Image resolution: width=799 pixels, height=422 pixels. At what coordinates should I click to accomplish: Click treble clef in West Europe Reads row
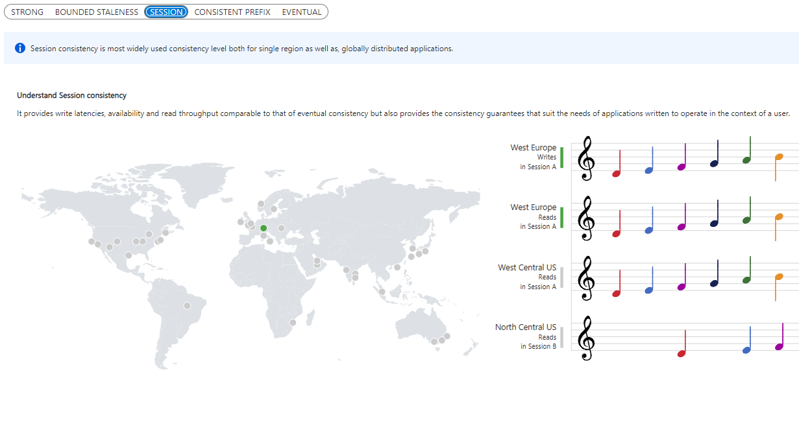click(587, 218)
